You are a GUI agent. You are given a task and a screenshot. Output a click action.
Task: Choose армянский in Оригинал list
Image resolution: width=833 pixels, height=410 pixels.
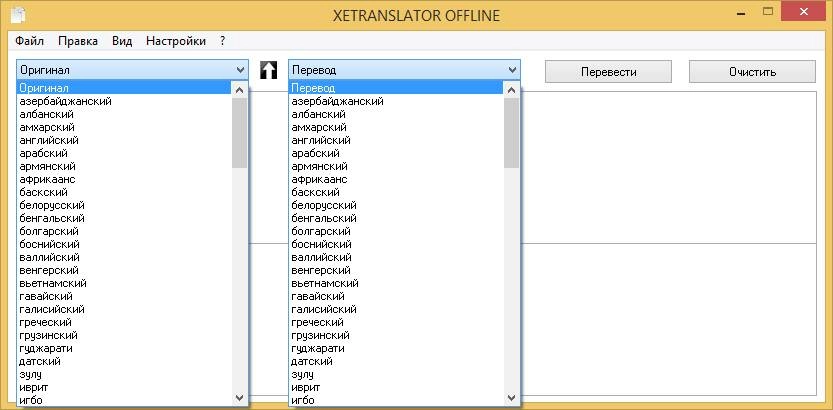pyautogui.click(x=124, y=166)
